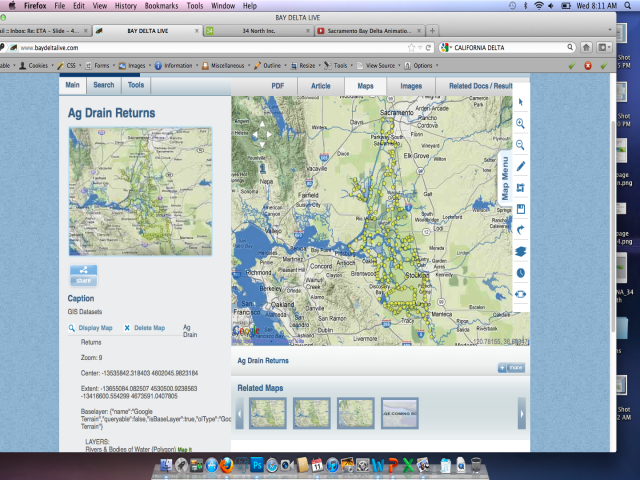Click the Ag Drain Returns preview map image

coord(140,191)
